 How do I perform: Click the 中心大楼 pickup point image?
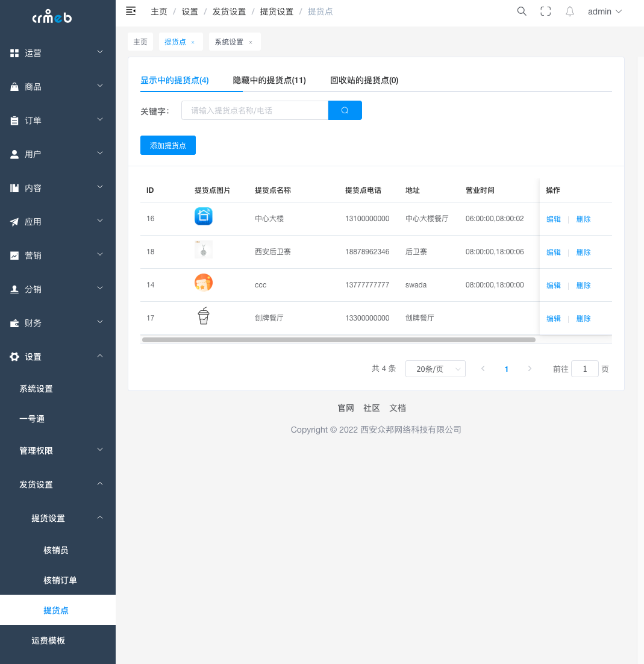click(204, 216)
